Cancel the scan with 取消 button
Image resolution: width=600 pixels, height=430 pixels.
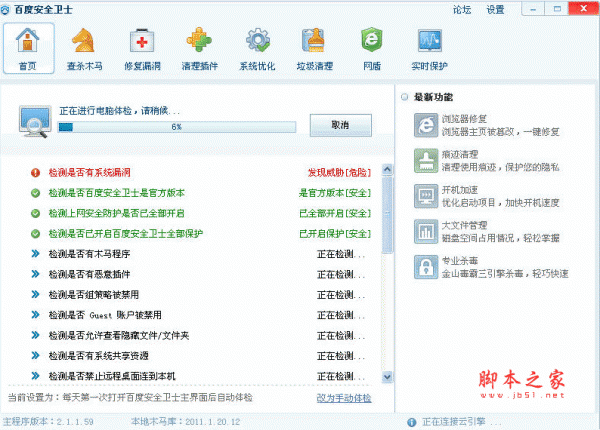click(340, 125)
